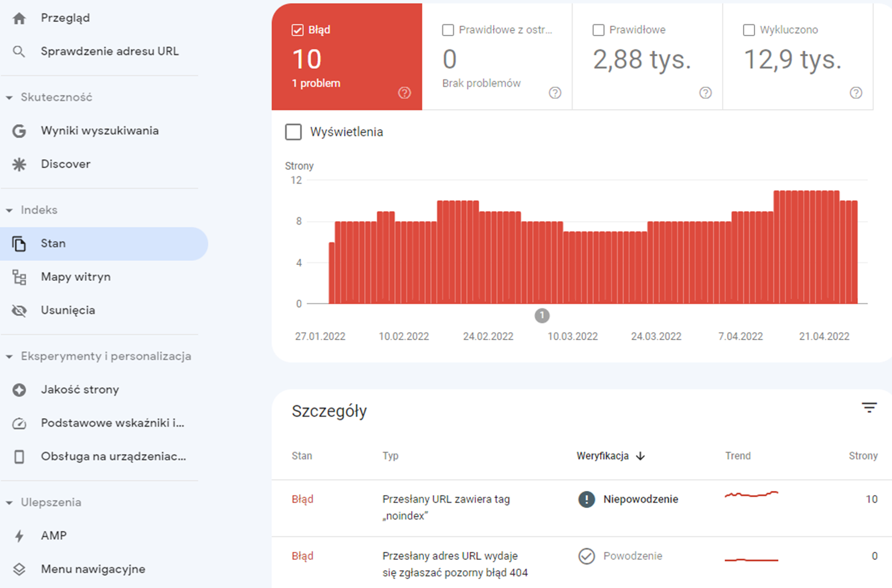
Task: Collapse the Indeks section
Action: pos(9,211)
